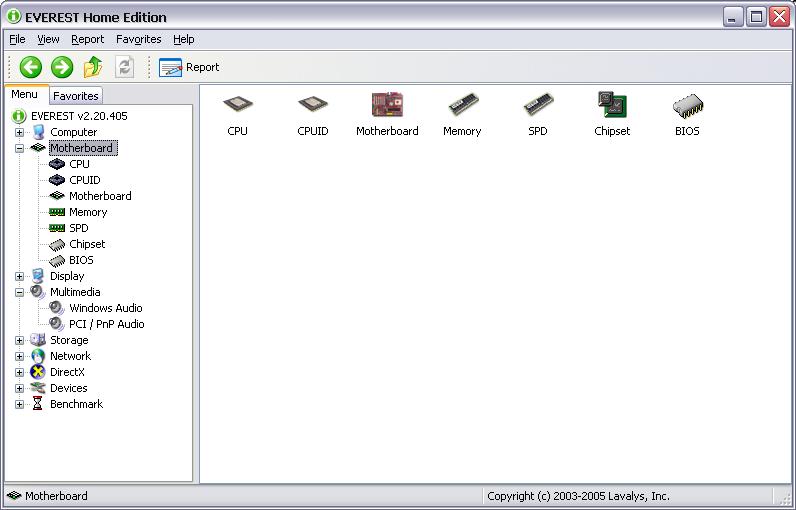Image resolution: width=796 pixels, height=510 pixels.
Task: Open the View menu
Action: [x=48, y=39]
